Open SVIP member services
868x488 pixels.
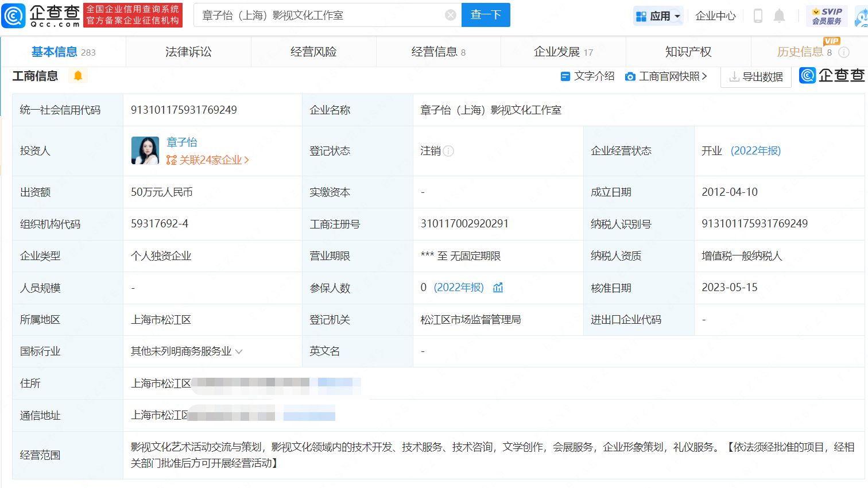827,16
